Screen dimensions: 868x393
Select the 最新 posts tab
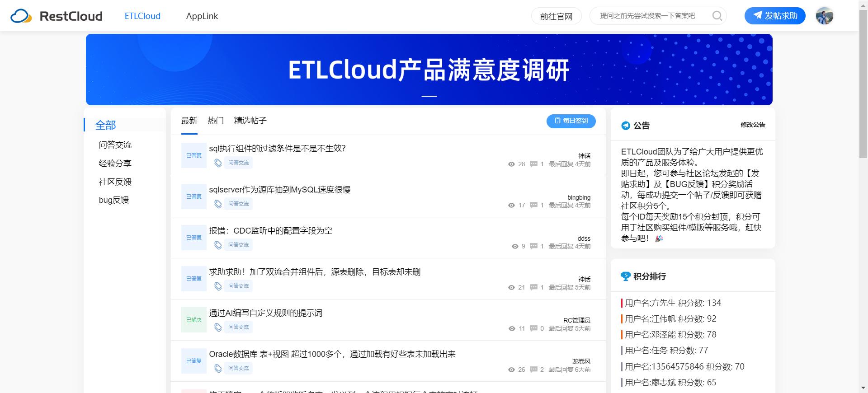(189, 121)
